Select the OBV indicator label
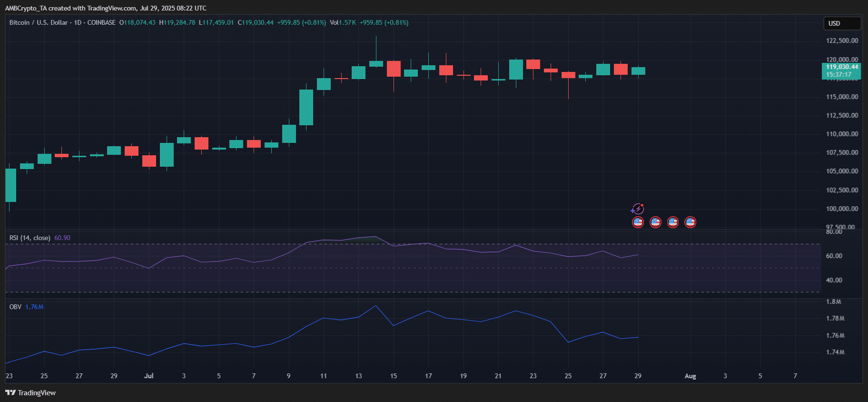This screenshot has width=868, height=402. 15,307
